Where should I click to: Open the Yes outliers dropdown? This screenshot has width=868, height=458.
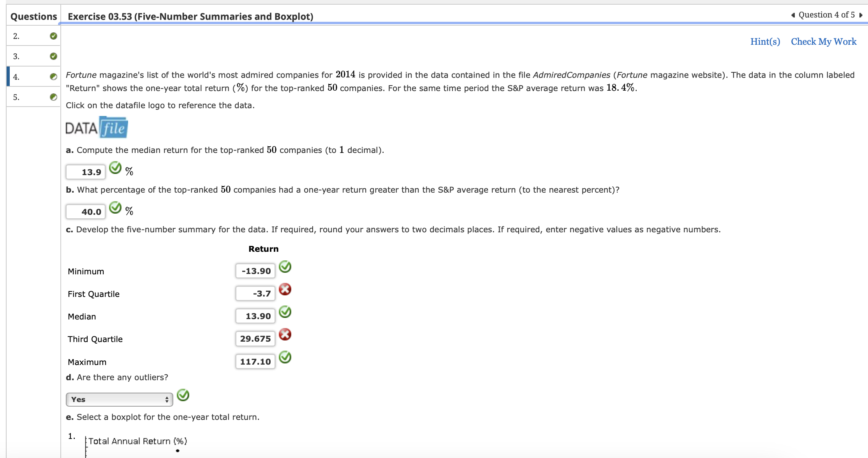[x=119, y=400]
